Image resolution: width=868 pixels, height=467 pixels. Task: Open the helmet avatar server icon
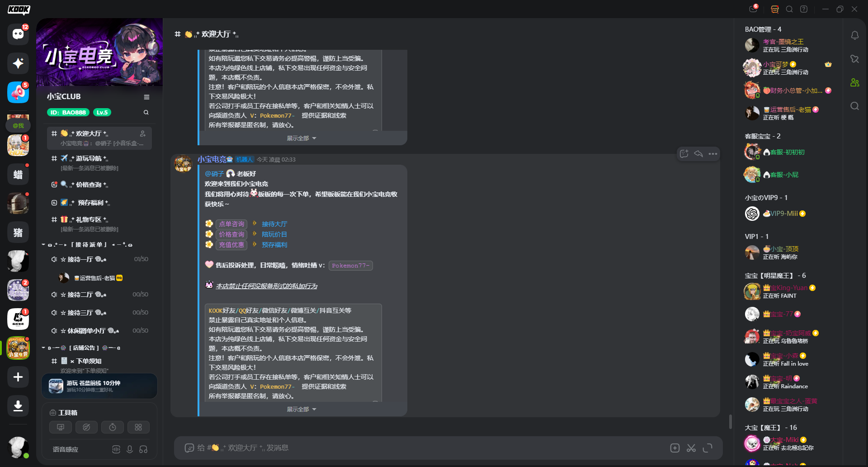click(18, 203)
